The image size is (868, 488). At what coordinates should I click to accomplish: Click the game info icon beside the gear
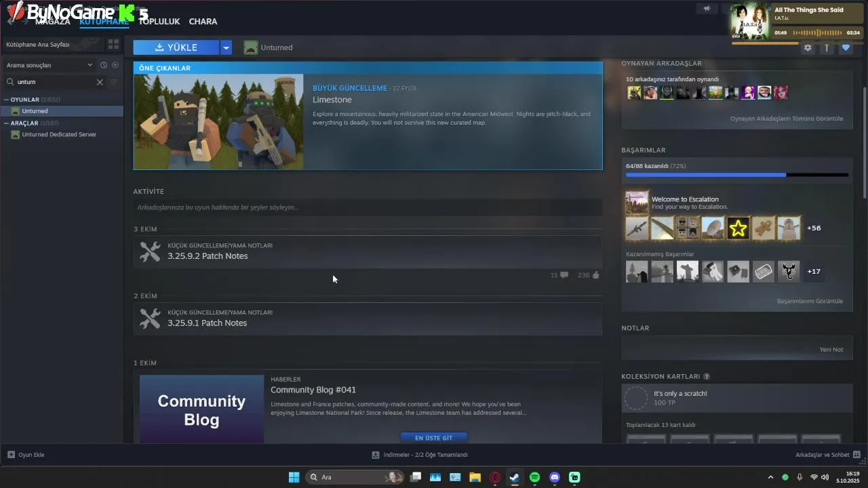(x=827, y=48)
